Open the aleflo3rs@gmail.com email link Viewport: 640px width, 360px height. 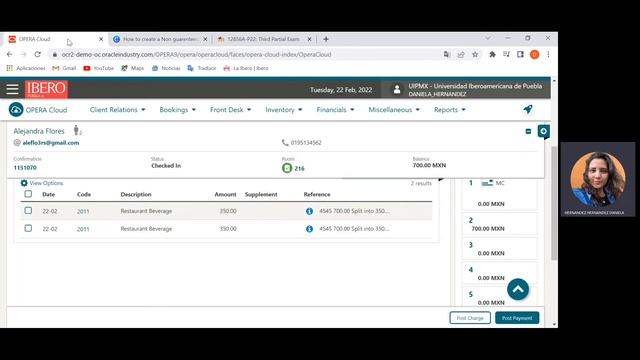tap(51, 143)
